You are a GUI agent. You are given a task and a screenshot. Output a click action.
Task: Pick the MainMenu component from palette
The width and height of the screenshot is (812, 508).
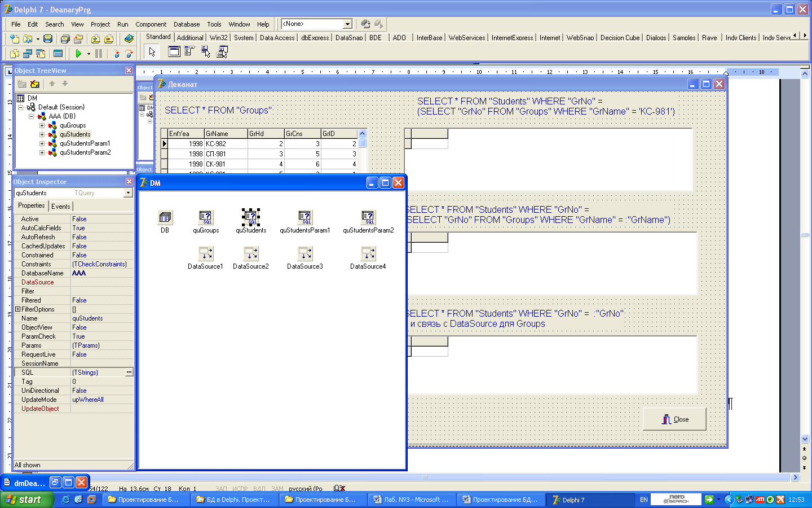pyautogui.click(x=190, y=52)
